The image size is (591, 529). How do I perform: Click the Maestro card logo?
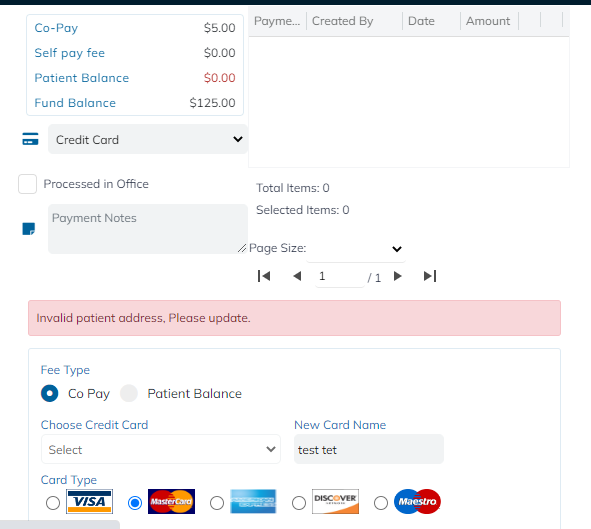pyautogui.click(x=417, y=501)
